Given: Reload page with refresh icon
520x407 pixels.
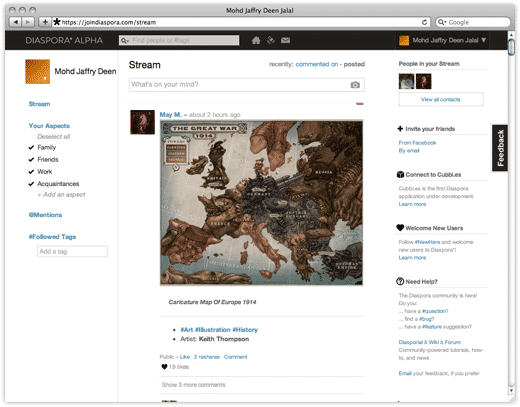Looking at the screenshot, I should click(x=424, y=22).
